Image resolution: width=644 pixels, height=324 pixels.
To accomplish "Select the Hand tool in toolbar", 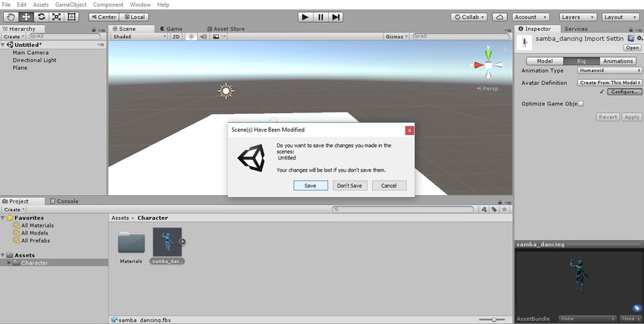I will 11,17.
